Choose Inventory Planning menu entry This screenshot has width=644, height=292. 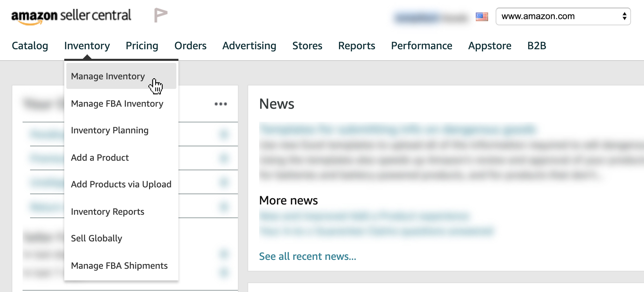click(x=110, y=130)
